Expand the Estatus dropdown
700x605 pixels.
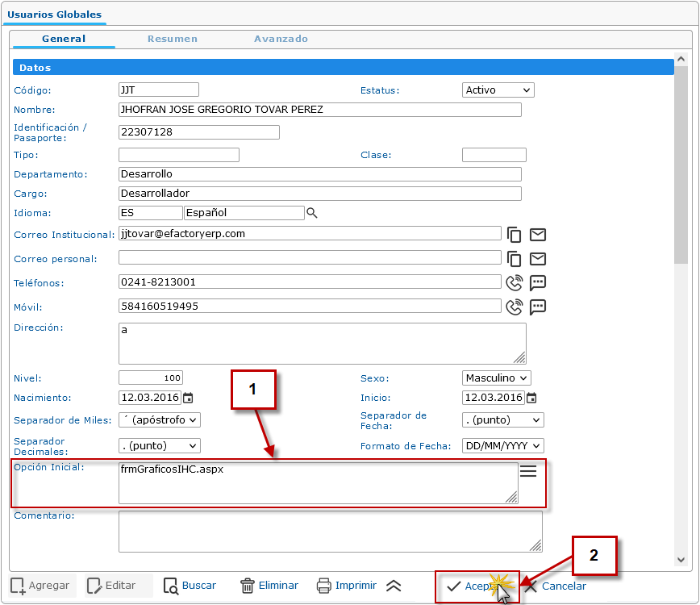coord(498,90)
